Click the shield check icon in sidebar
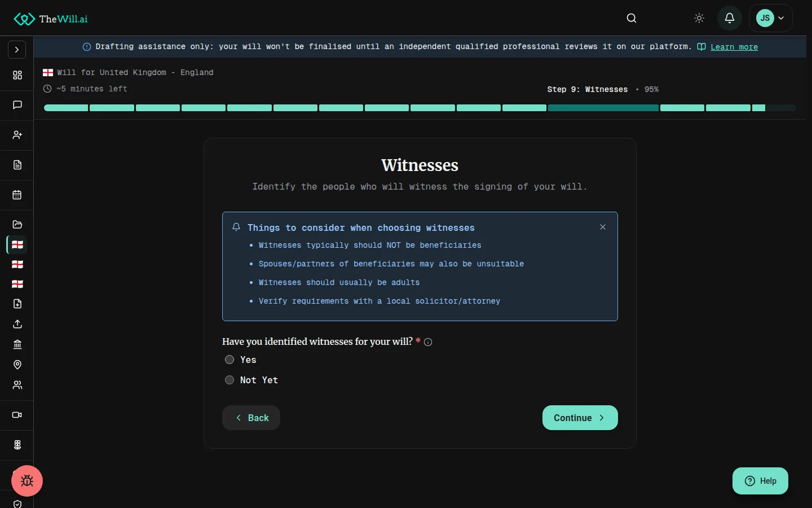The image size is (812, 508). tap(17, 504)
